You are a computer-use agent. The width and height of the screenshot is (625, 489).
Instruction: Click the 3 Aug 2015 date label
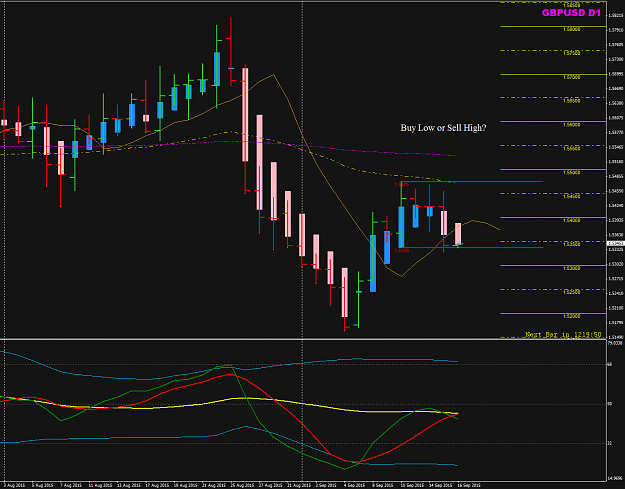(x=14, y=485)
